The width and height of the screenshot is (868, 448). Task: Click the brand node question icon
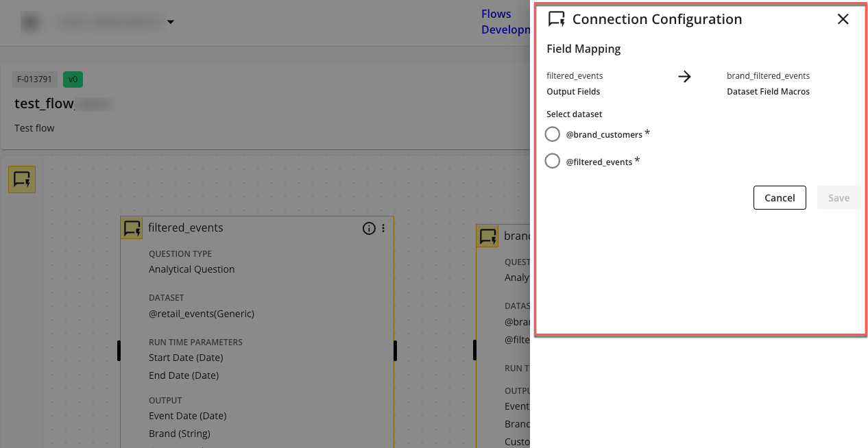click(487, 236)
